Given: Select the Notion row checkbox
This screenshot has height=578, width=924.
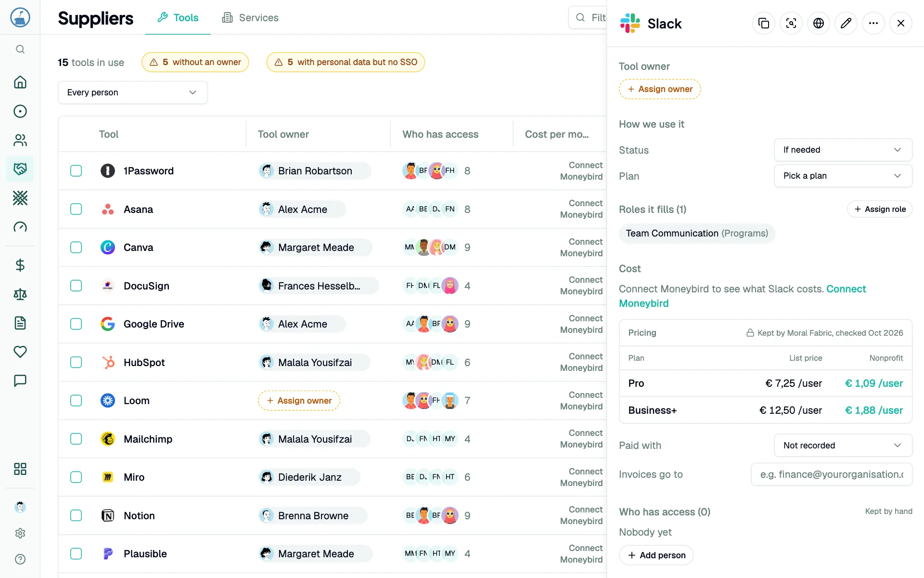Looking at the screenshot, I should coord(76,515).
